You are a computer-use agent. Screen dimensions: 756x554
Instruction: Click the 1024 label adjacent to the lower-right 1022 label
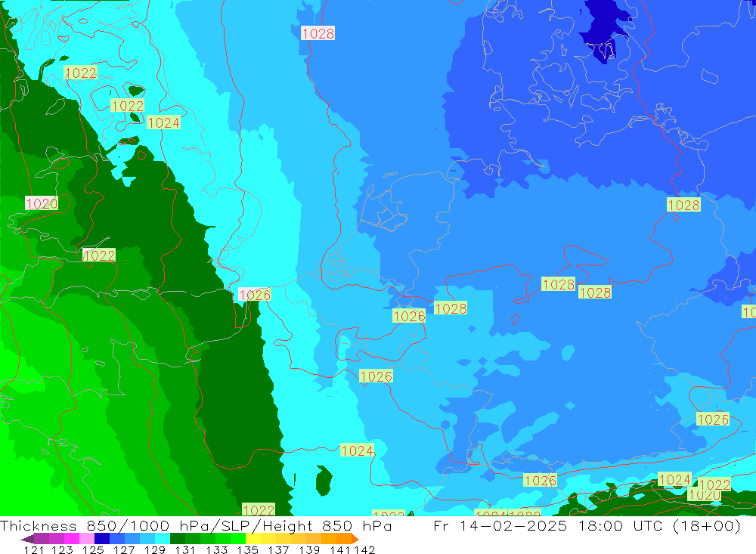click(x=674, y=479)
